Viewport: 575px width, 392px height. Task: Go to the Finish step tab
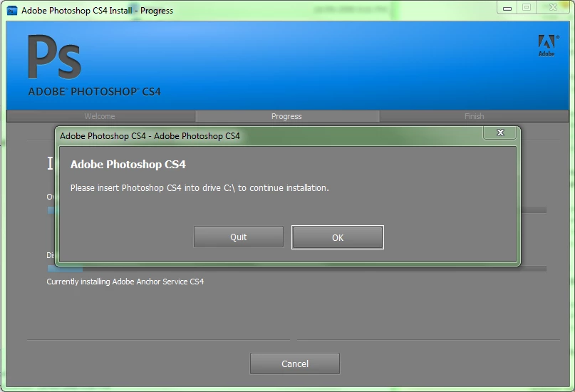pyautogui.click(x=474, y=116)
